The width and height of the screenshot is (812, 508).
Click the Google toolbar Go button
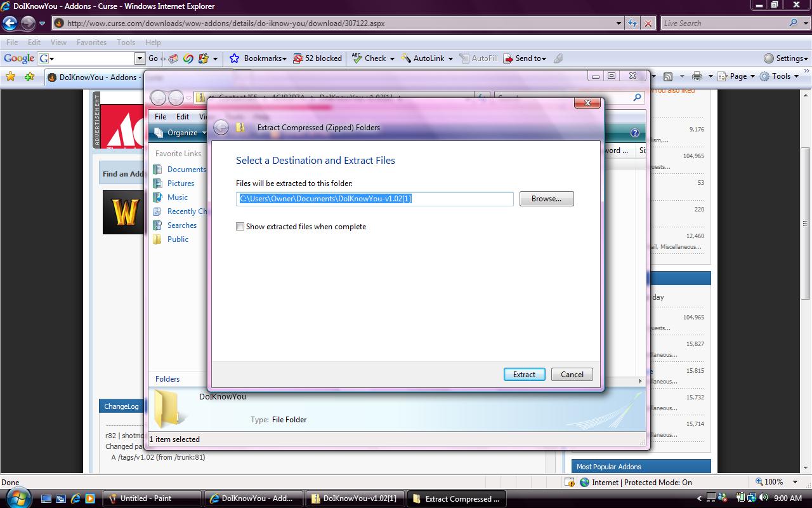point(153,58)
